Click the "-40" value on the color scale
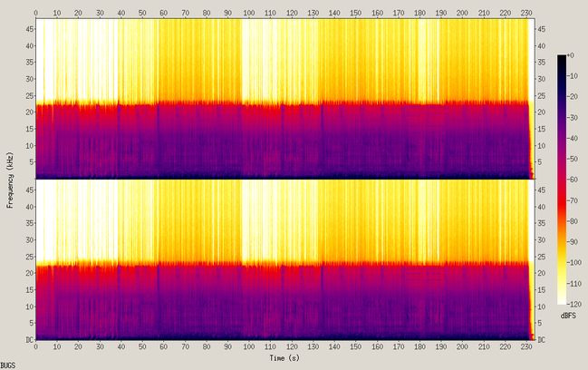 (574, 139)
